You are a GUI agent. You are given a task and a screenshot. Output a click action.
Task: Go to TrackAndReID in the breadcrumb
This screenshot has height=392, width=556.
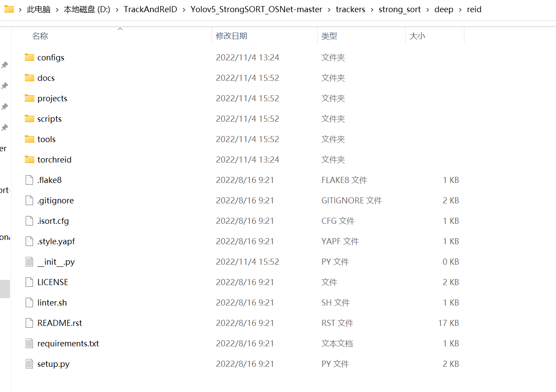click(150, 9)
